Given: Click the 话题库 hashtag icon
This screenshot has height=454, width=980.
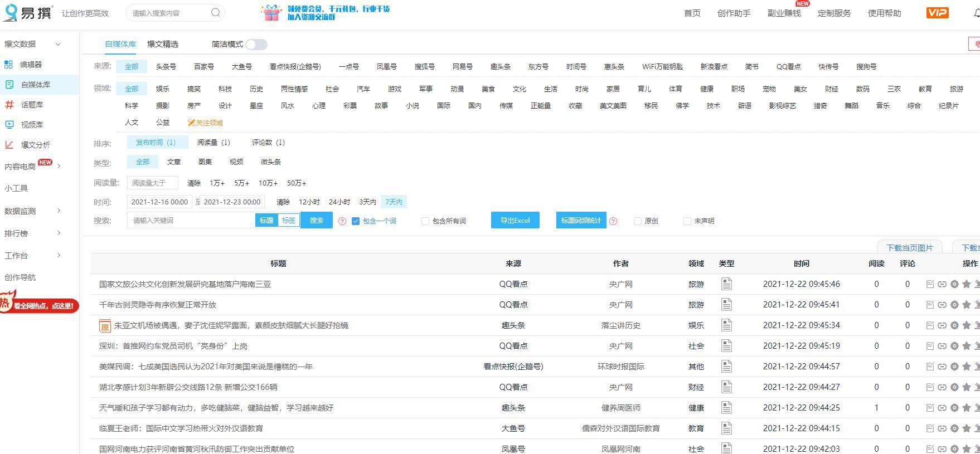Looking at the screenshot, I should (9, 105).
